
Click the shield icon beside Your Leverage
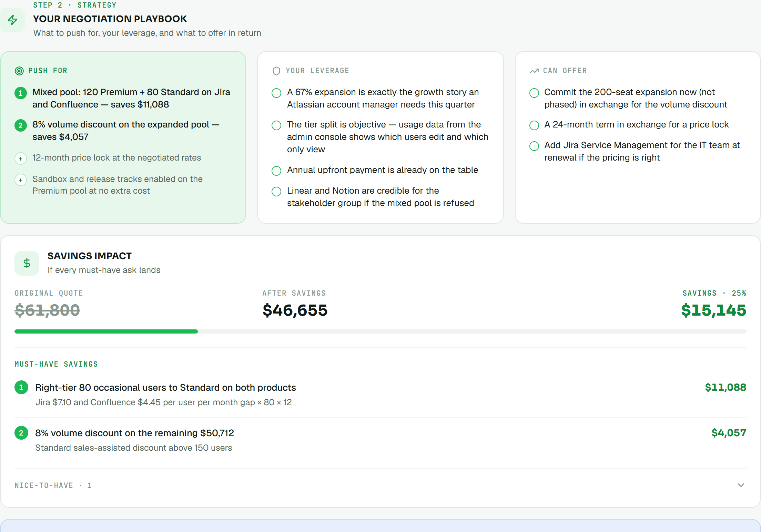[x=276, y=71]
